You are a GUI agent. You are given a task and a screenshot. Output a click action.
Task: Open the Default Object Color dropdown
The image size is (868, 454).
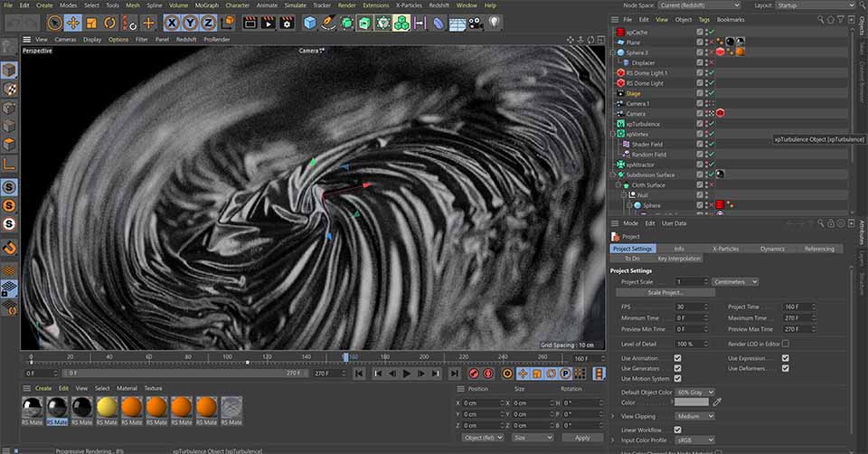point(695,392)
